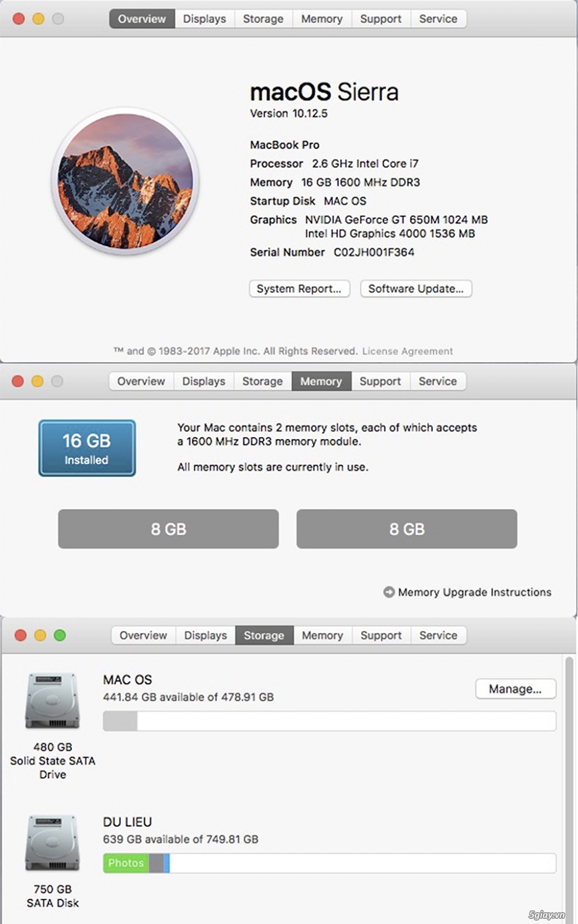Open Displays tab in Storage window
The height and width of the screenshot is (924, 578).
(205, 635)
